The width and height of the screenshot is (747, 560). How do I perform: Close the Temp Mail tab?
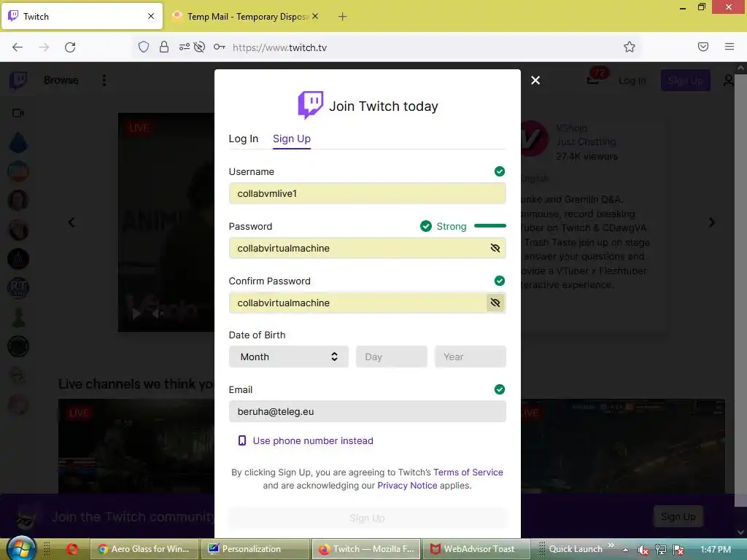click(x=315, y=16)
